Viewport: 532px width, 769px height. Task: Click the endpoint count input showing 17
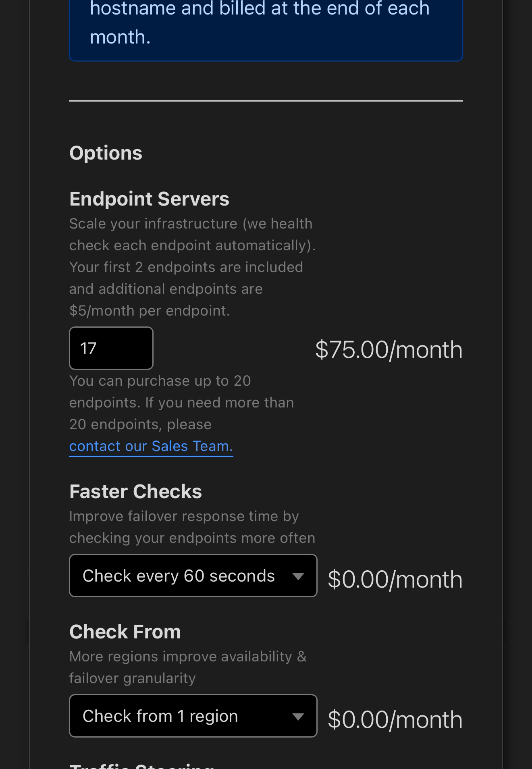pyautogui.click(x=111, y=348)
